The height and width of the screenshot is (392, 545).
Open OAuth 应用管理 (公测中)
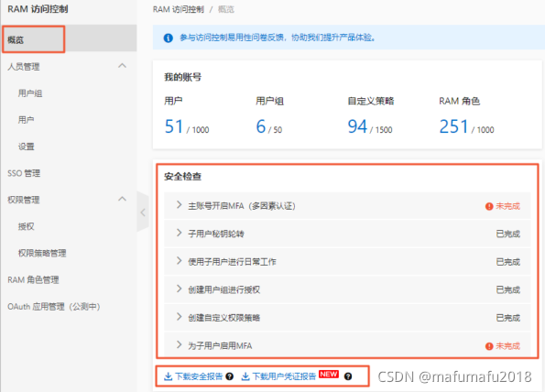(x=54, y=307)
